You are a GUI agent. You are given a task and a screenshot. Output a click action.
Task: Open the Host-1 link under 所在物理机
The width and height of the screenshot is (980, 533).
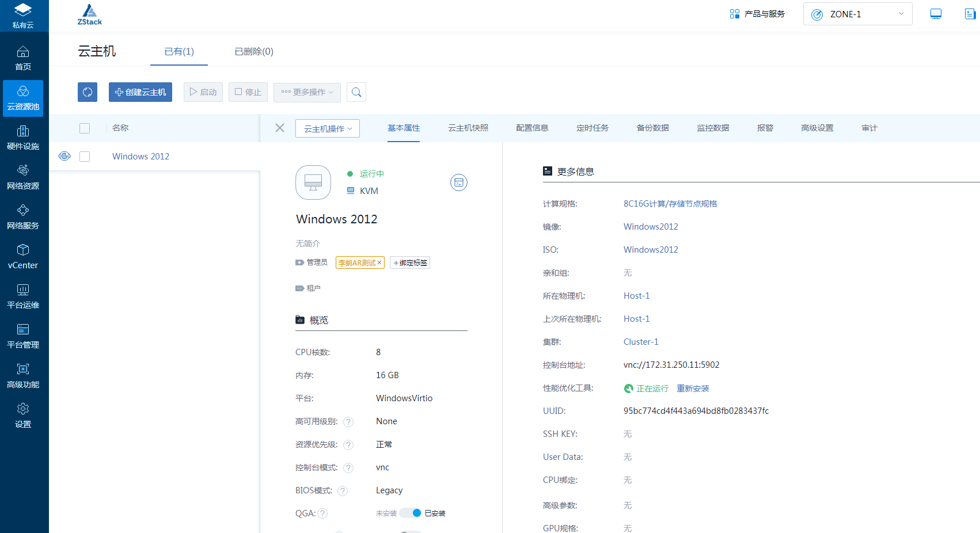(x=636, y=296)
